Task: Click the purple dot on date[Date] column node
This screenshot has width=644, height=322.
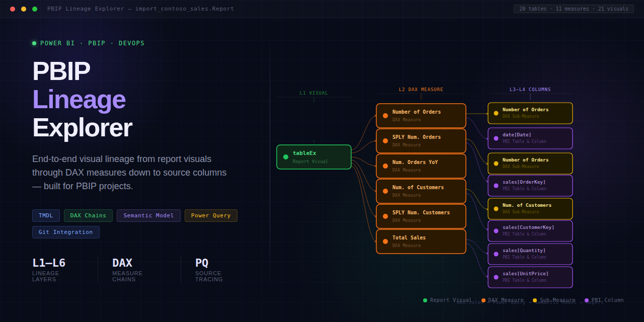Action: (496, 138)
